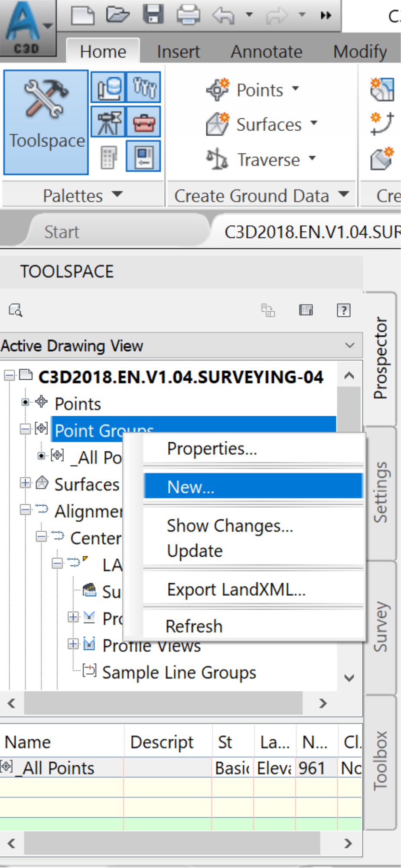This screenshot has height=868, width=401.
Task: Toggle the Panorama display icon in Toolspace
Action: pyautogui.click(x=306, y=310)
